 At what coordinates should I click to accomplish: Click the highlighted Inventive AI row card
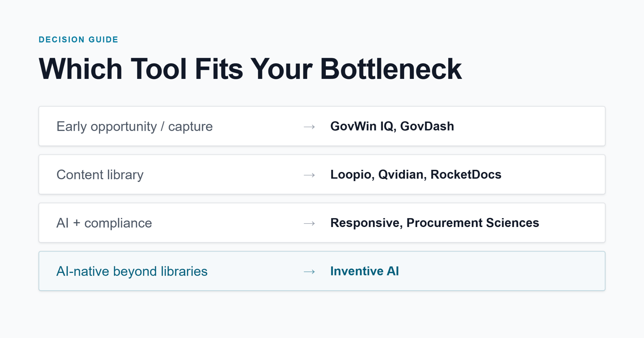pyautogui.click(x=322, y=271)
